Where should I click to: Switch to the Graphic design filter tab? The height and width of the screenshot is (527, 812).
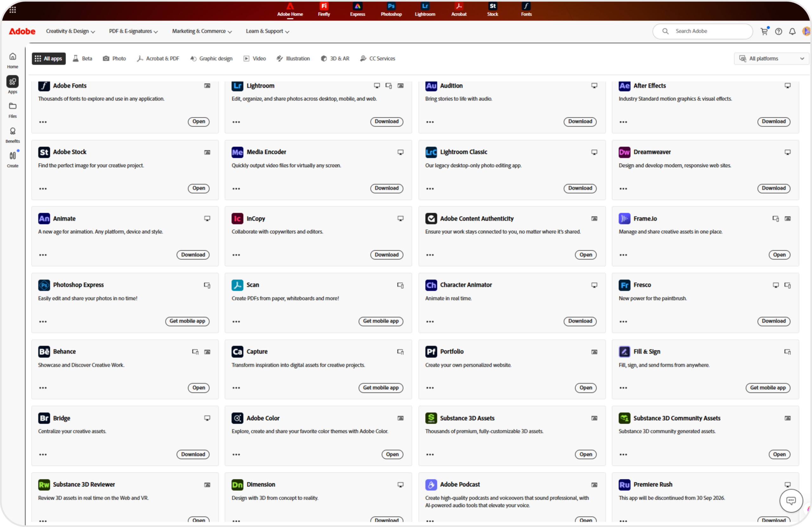(x=211, y=59)
